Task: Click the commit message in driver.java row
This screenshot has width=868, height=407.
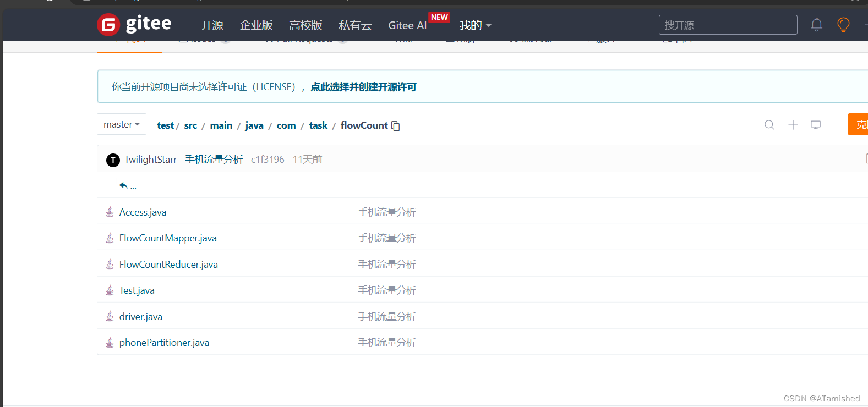Action: click(387, 317)
